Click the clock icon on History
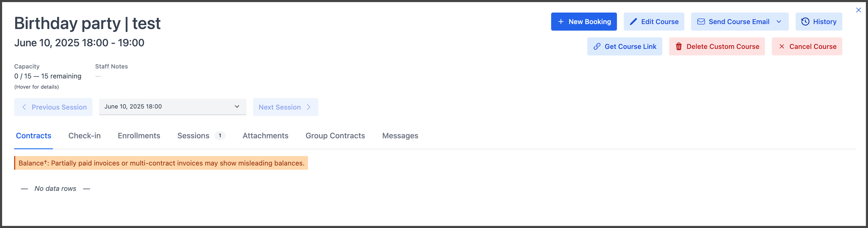This screenshot has height=228, width=868. click(x=805, y=21)
